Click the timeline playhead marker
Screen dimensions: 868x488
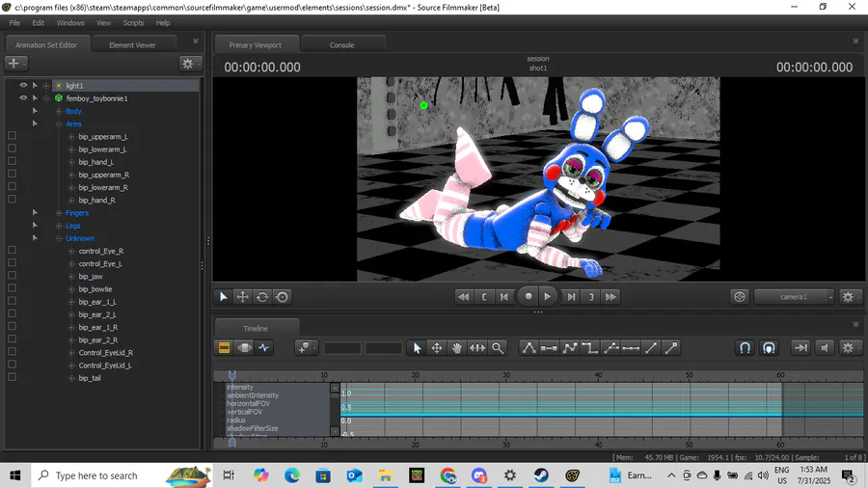(231, 375)
